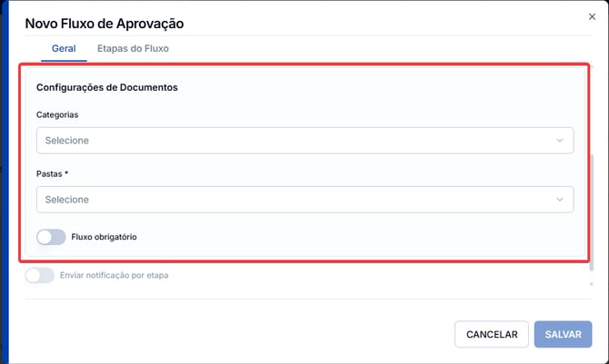Switch to the Geral tab
The width and height of the screenshot is (609, 364).
[x=64, y=48]
